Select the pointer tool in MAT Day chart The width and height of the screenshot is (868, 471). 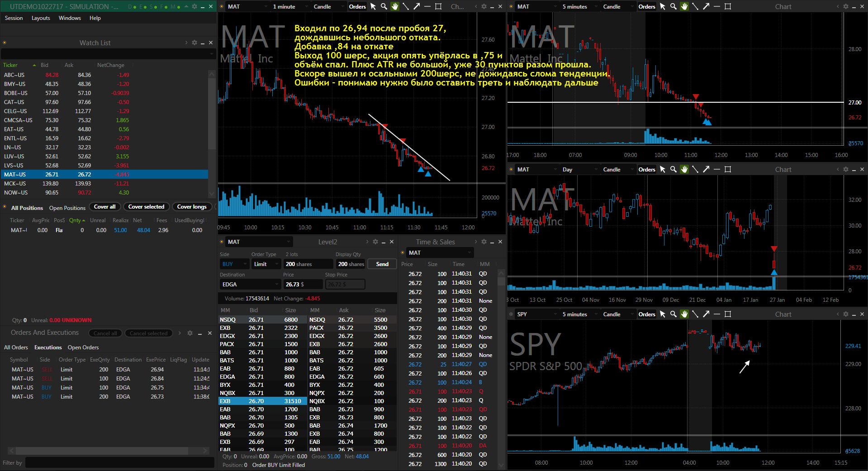662,169
